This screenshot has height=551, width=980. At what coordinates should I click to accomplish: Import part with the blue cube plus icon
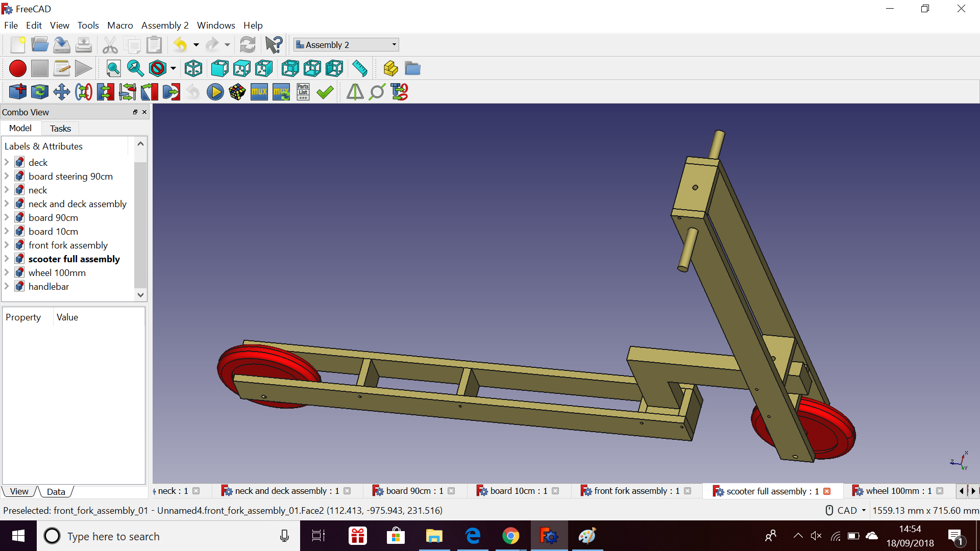pos(18,92)
